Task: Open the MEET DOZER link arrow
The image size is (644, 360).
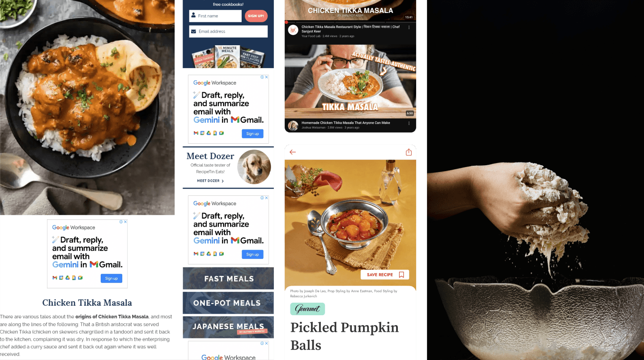Action: pos(223,181)
